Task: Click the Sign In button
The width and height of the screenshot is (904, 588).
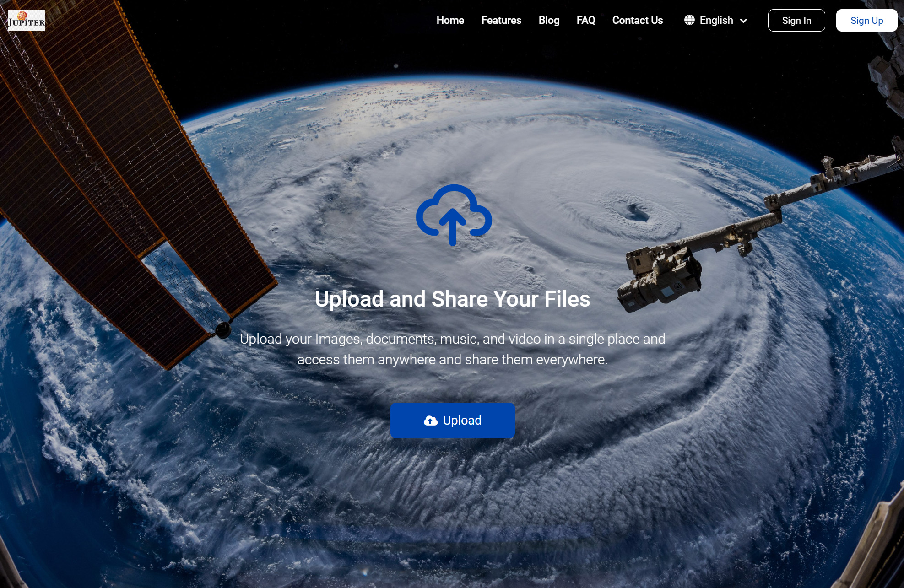Action: pos(796,21)
